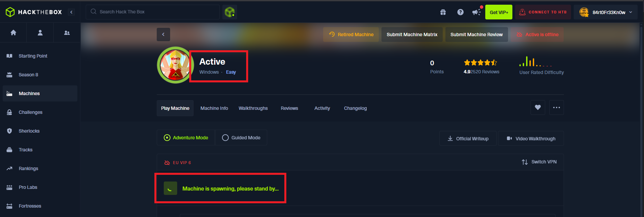Switch to the Reviews tab

pyautogui.click(x=289, y=108)
